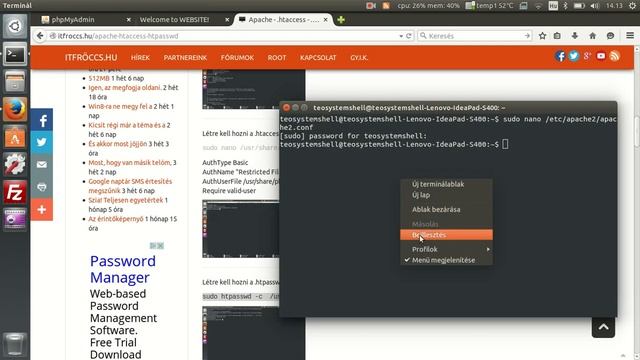The width and height of the screenshot is (640, 360).
Task: Open site Facebook page header icon
Action: [560, 56]
